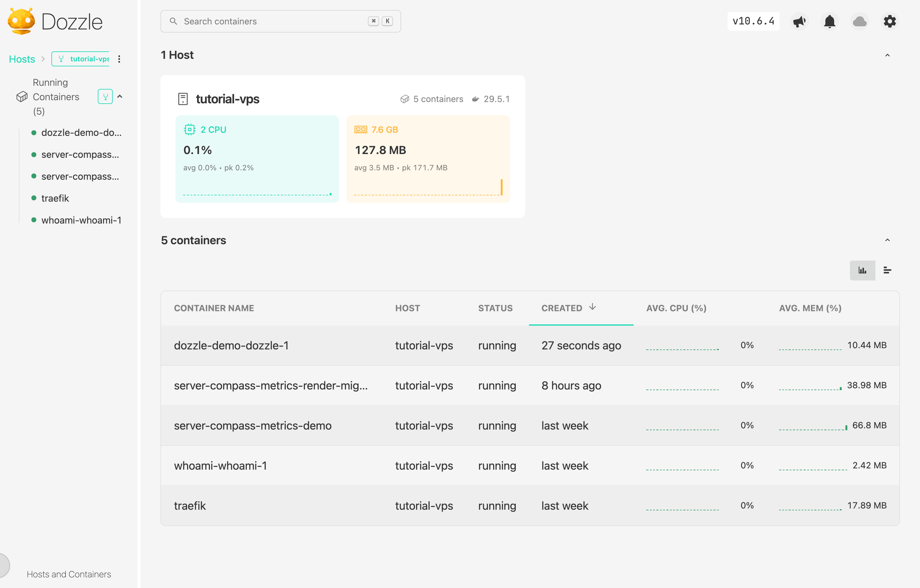Click the 5 containers cube icon
Screen dimensions: 920x588
pyautogui.click(x=405, y=99)
